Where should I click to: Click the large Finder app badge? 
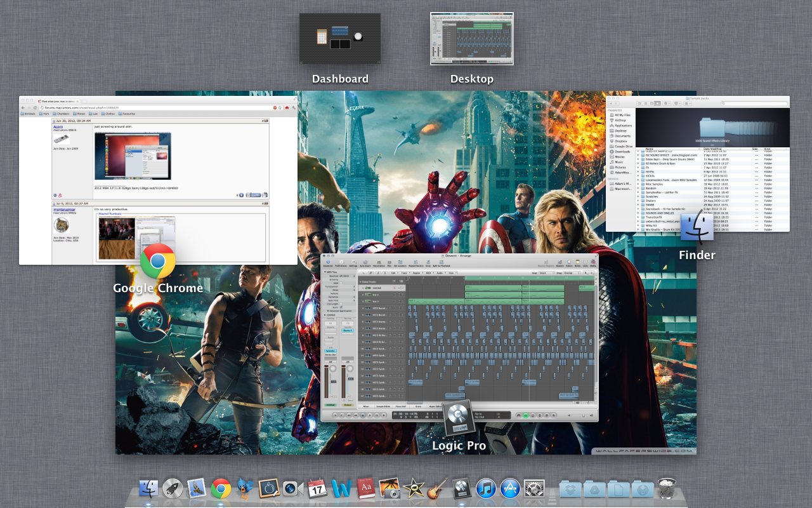pos(697,227)
